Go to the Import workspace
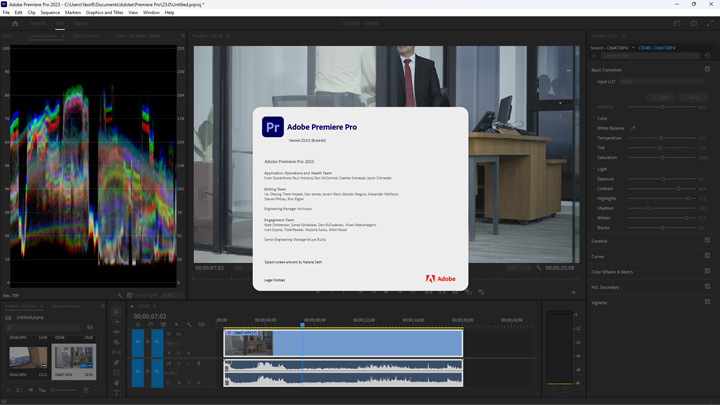This screenshot has width=720, height=405. coord(38,23)
